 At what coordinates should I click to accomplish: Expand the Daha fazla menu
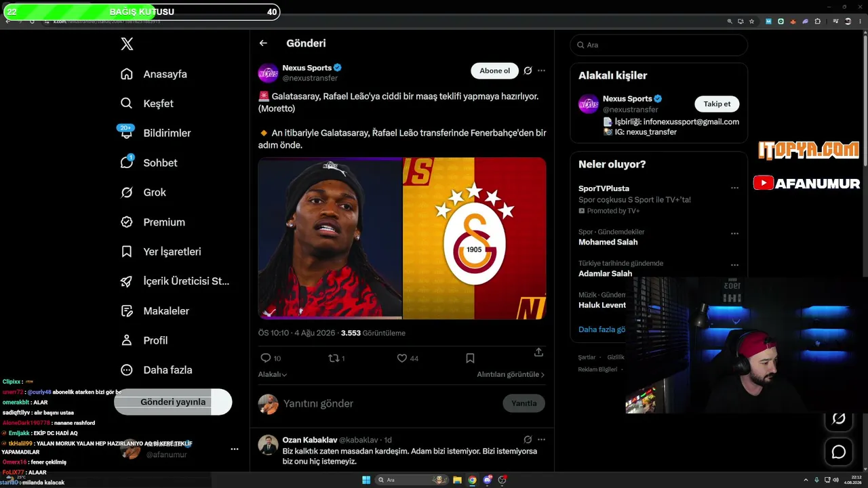156,370
